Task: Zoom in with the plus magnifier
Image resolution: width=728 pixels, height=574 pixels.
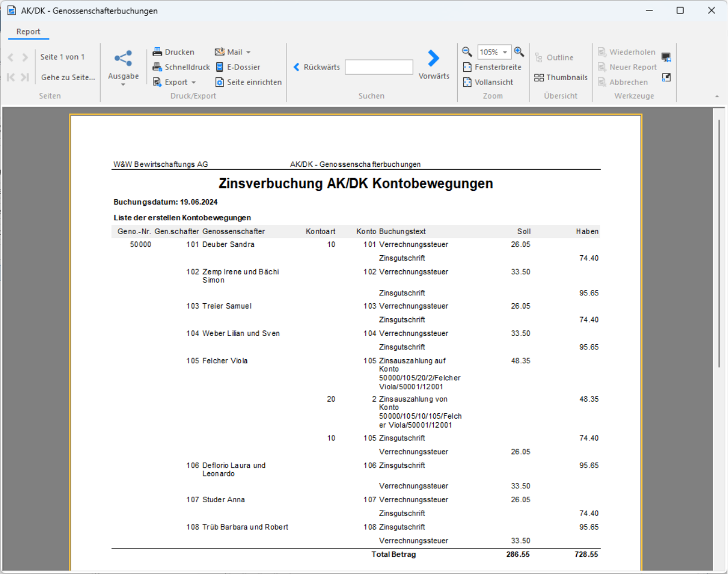Action: click(x=519, y=52)
